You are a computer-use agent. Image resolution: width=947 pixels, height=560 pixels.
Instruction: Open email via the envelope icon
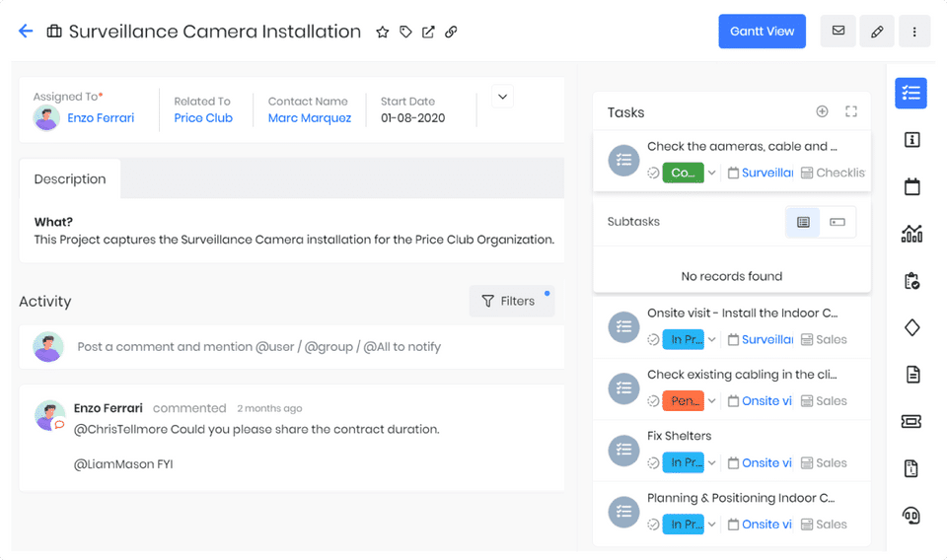click(838, 32)
